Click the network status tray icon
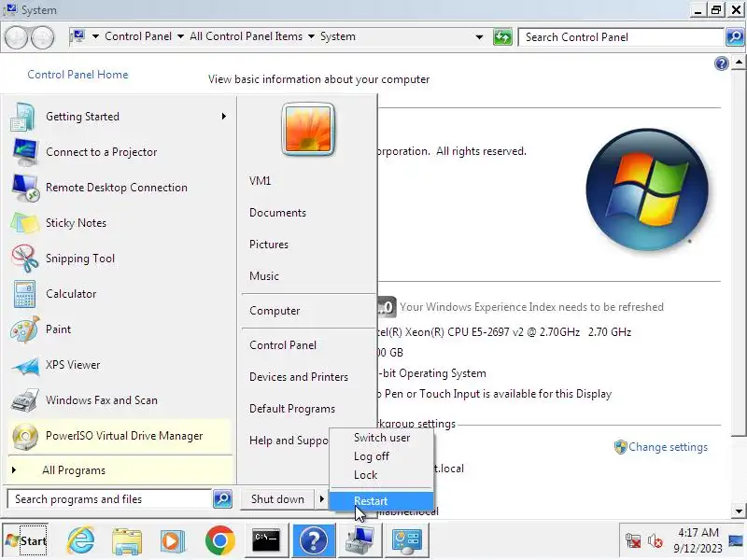The image size is (747, 560). tap(633, 540)
